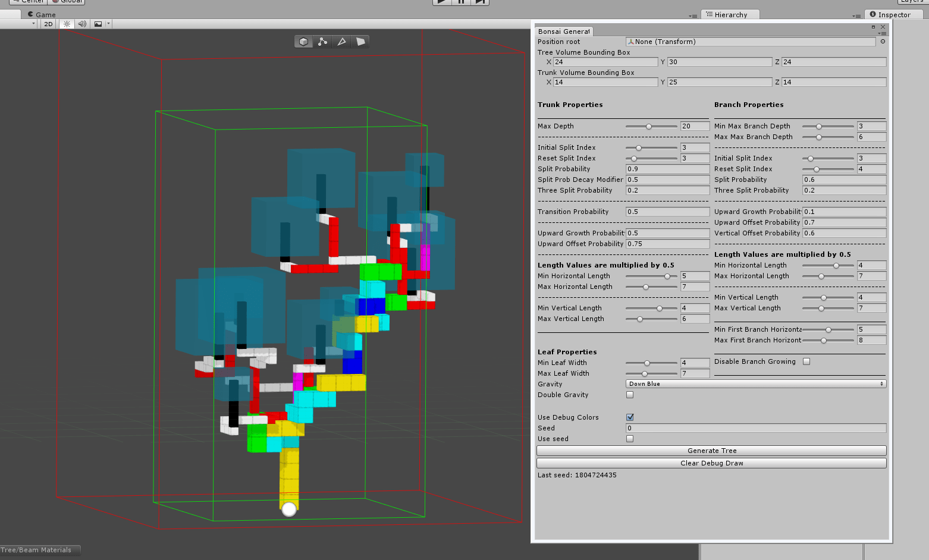Toggle scene audio with the speaker icon
This screenshot has width=929, height=560.
point(82,24)
